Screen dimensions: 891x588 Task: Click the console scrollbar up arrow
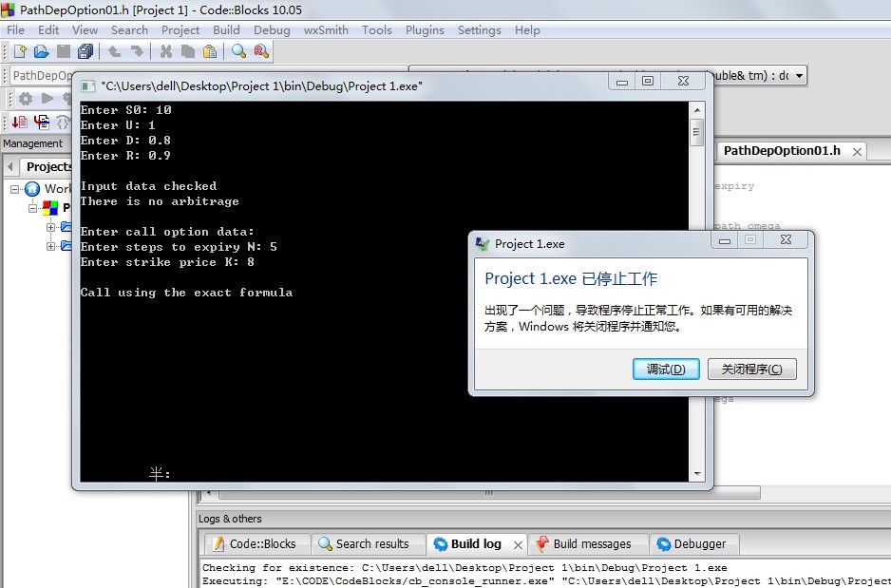click(697, 109)
